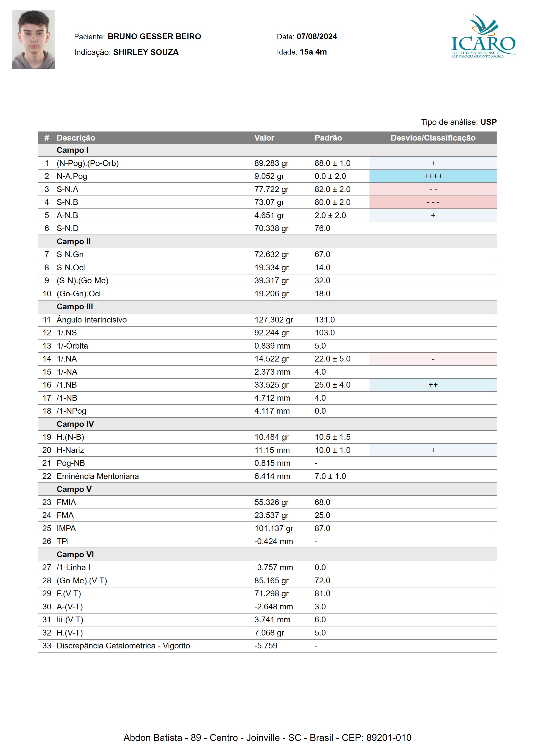Click the Abdon Batista address footer
535x756 pixels.
coord(267,737)
